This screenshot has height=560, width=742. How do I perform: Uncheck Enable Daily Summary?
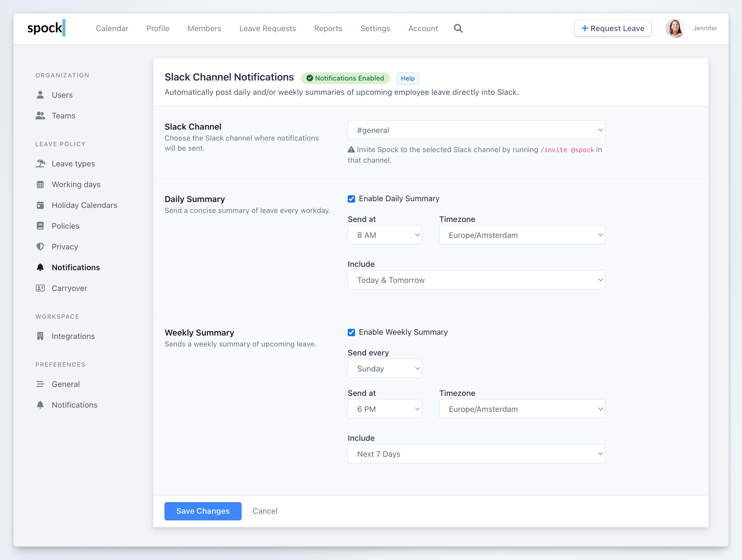tap(351, 199)
